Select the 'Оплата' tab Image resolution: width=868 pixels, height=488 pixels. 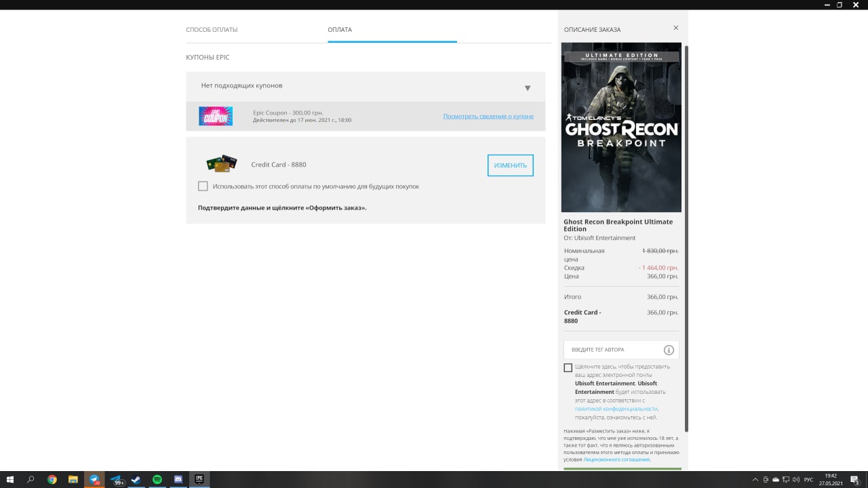(340, 30)
